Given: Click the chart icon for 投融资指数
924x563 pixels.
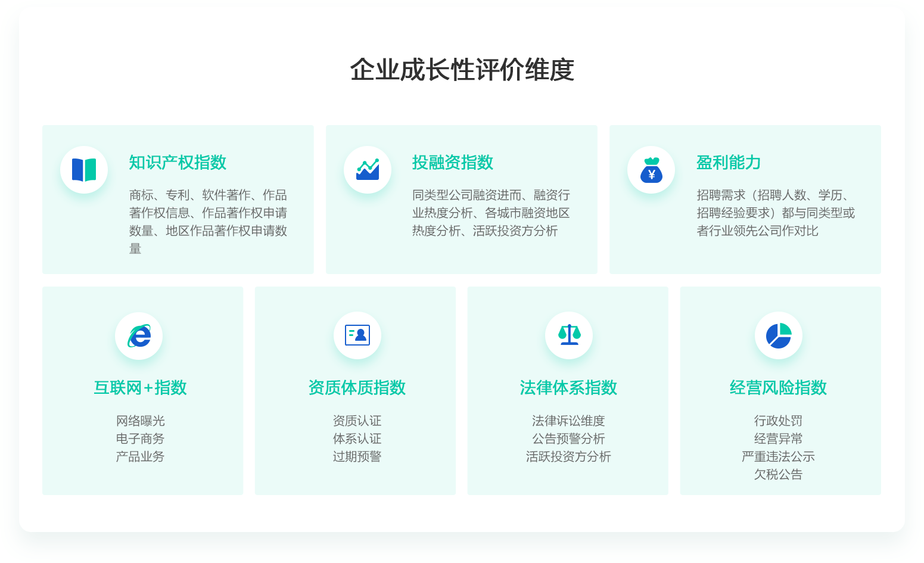Looking at the screenshot, I should 368,170.
